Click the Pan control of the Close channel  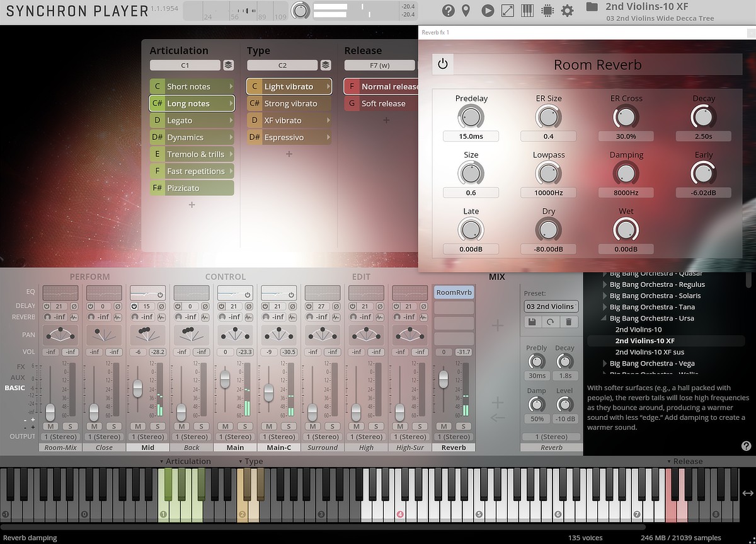pos(104,334)
